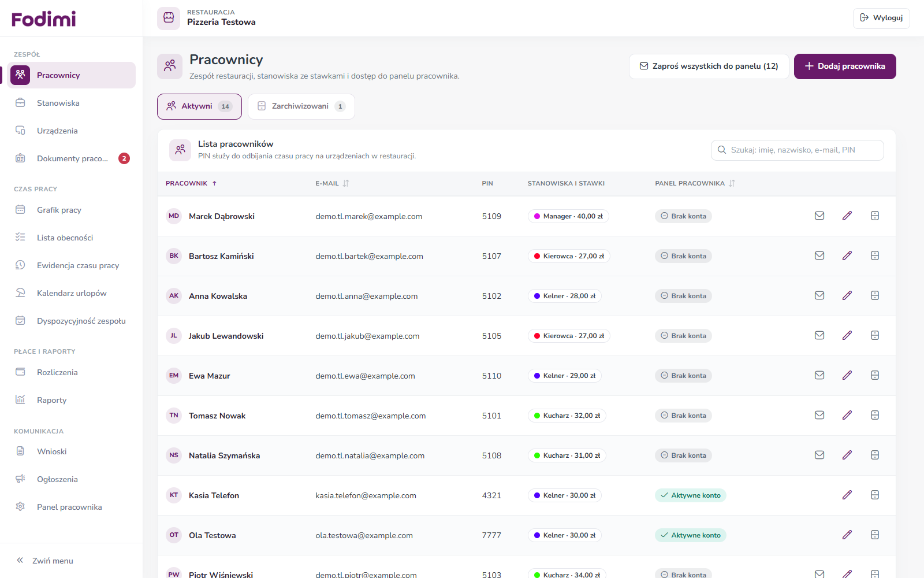This screenshot has width=924, height=578.
Task: Click the archive icon for Tomasz Nowak
Action: [875, 415]
